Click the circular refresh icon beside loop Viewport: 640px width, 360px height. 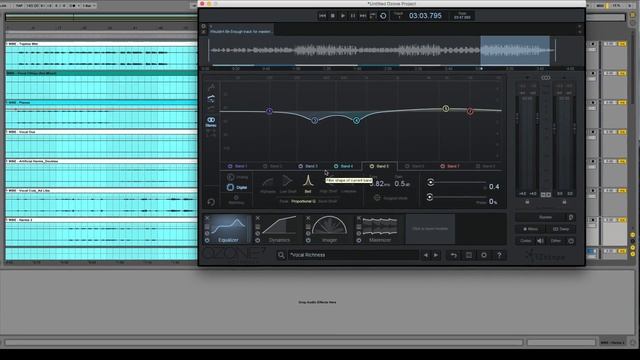[x=383, y=16]
